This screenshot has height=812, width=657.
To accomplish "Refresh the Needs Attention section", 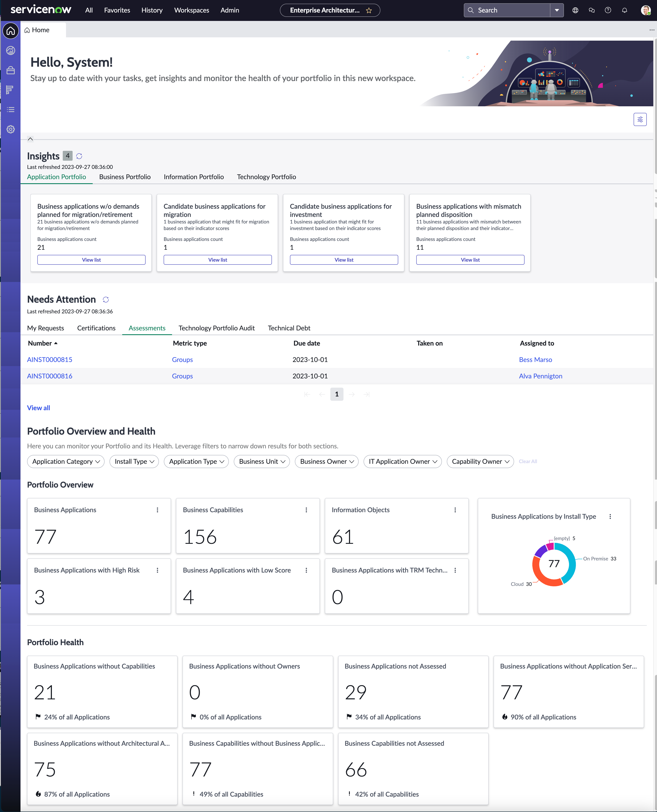I will click(x=106, y=300).
